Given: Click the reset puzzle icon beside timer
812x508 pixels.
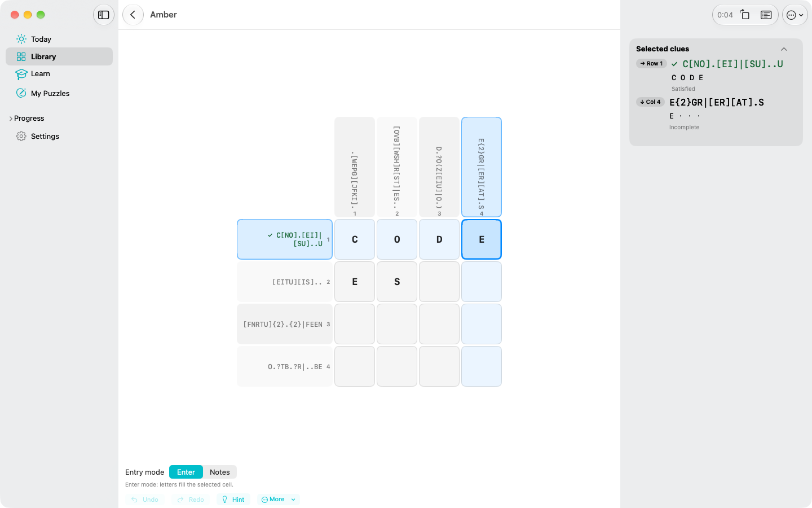Looking at the screenshot, I should pos(745,15).
